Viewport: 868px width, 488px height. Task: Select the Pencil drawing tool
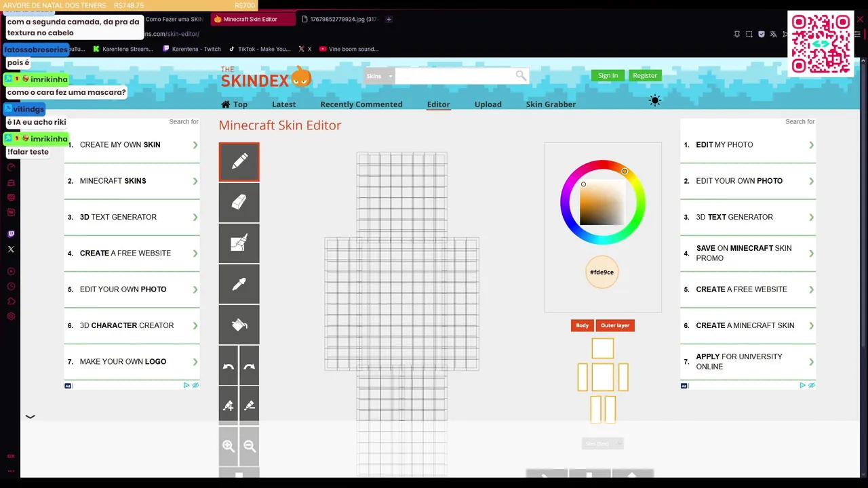(239, 162)
